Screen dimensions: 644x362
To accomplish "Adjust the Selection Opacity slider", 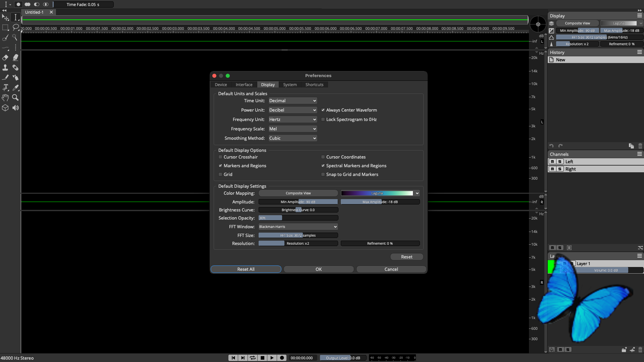I will coord(298,218).
